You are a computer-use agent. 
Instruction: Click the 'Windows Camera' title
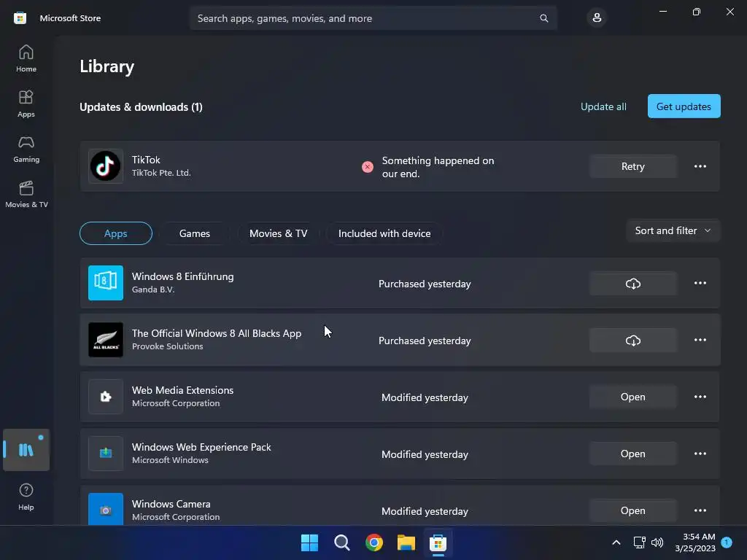[171, 504]
